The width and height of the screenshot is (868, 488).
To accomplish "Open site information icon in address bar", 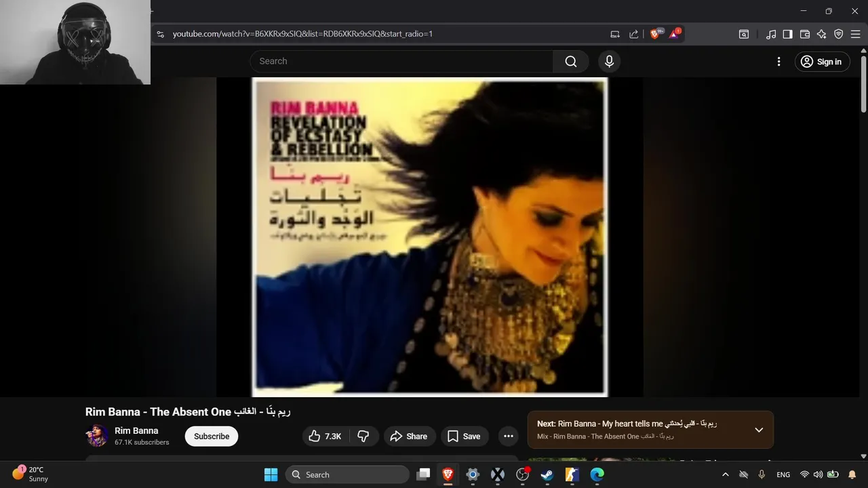I will click(x=160, y=34).
